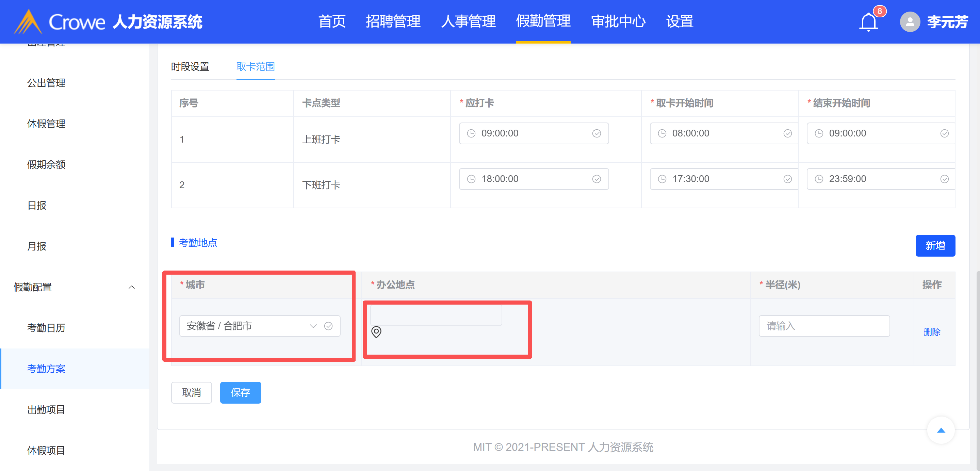Click check circle in city selector
The width and height of the screenshot is (980, 471).
tap(328, 326)
